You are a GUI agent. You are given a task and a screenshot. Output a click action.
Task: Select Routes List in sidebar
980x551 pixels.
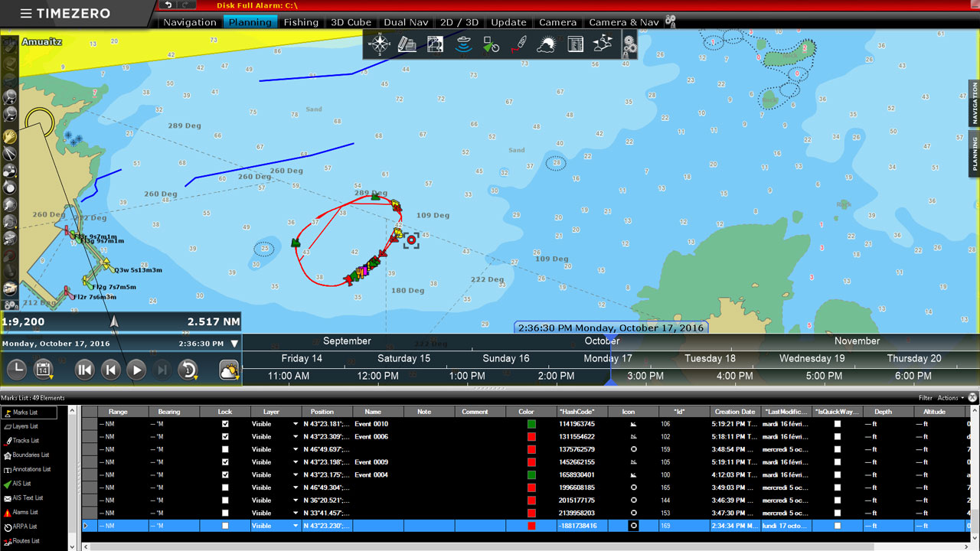coord(26,541)
